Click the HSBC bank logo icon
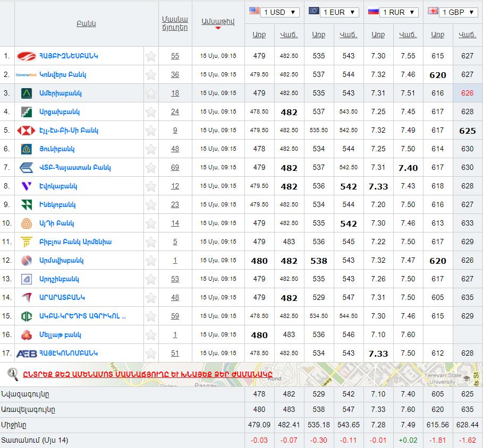 tap(26, 131)
